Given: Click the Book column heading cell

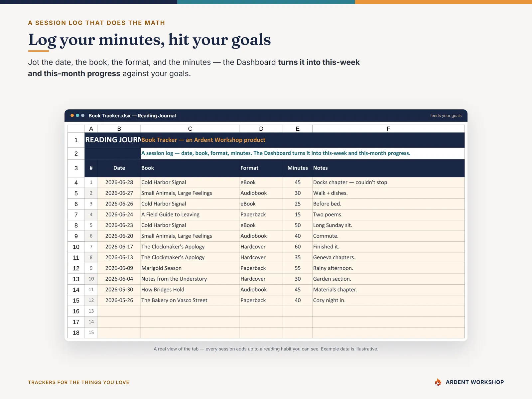Looking at the screenshot, I should pos(190,168).
